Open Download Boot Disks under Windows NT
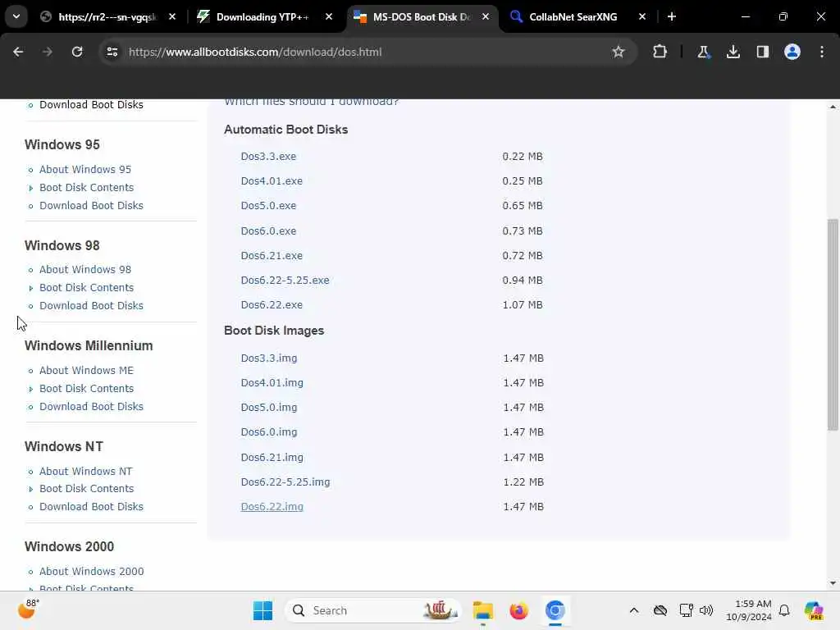 click(91, 506)
